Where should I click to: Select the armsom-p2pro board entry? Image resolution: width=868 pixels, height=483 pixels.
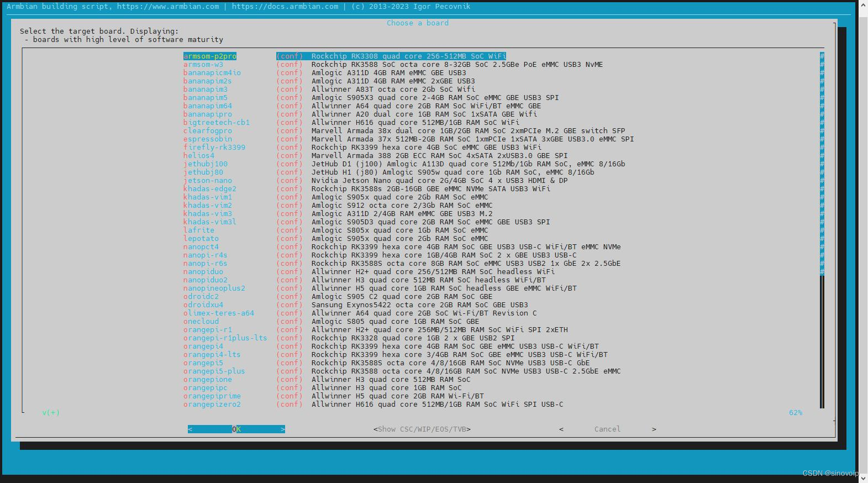(x=345, y=56)
